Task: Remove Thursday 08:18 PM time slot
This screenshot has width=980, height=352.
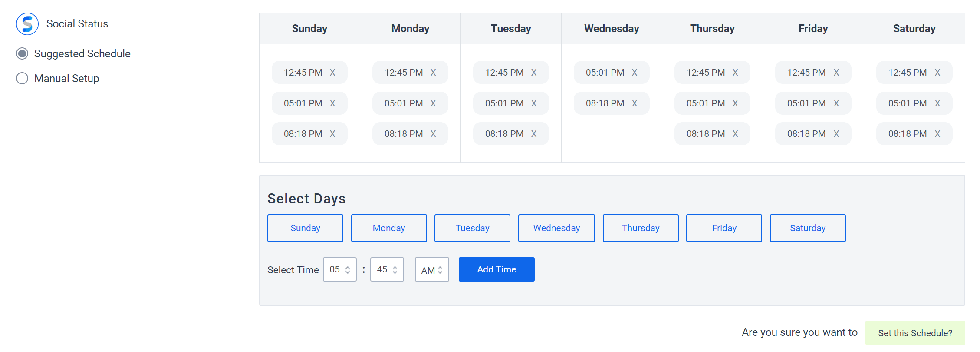Action: [x=735, y=134]
